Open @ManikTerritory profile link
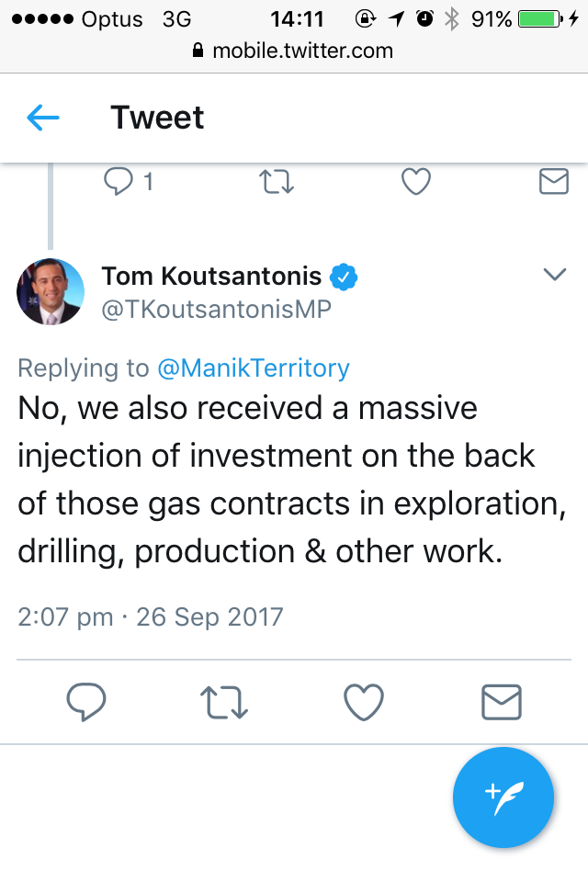588x882 pixels. [254, 368]
